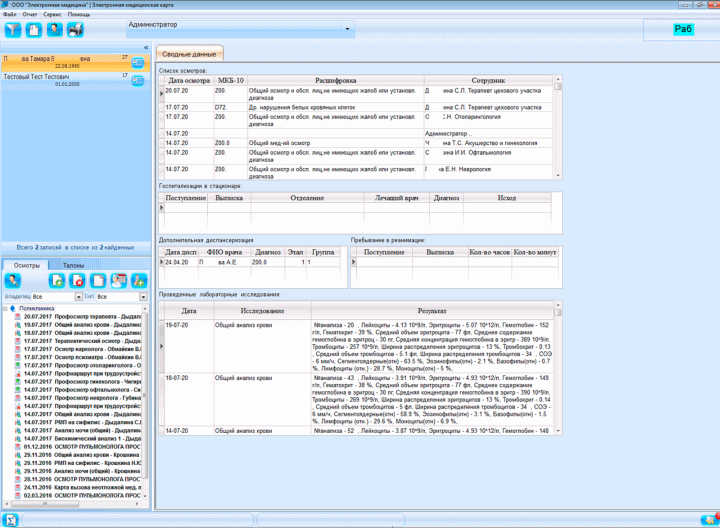
Task: Collapse the patient list panel with double chevron
Action: point(146,47)
